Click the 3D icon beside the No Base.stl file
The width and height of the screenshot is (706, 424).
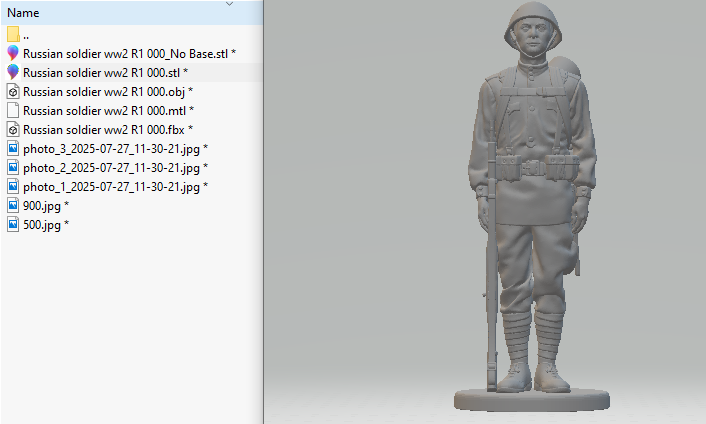[x=13, y=53]
